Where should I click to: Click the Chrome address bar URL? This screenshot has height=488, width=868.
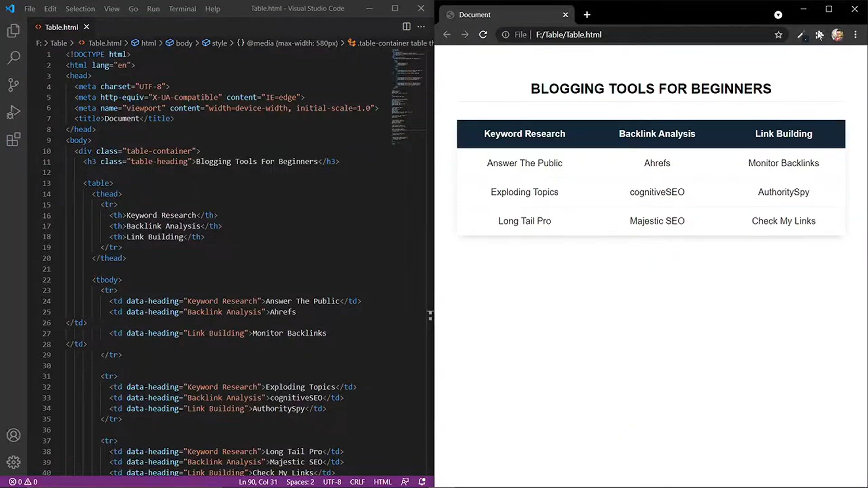(568, 35)
